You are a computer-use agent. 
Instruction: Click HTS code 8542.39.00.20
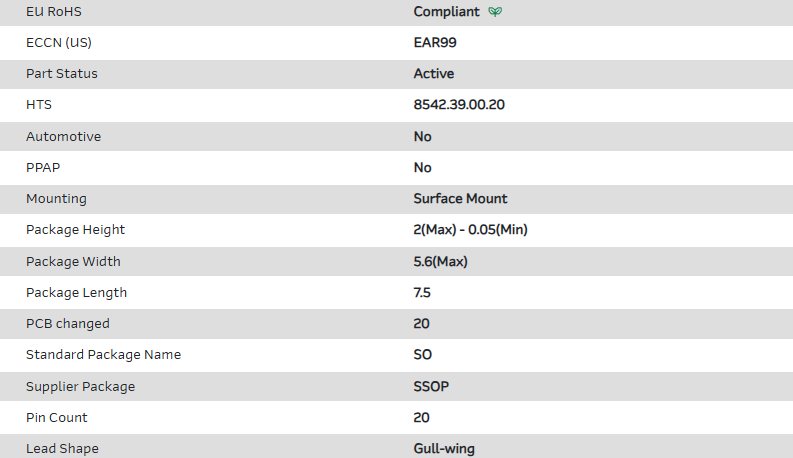point(459,105)
